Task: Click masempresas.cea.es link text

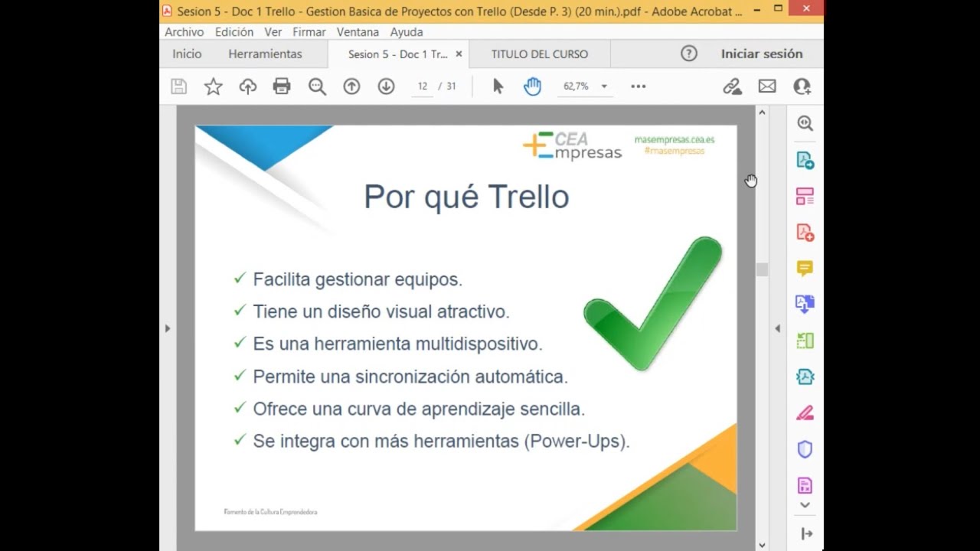Action: [x=675, y=139]
